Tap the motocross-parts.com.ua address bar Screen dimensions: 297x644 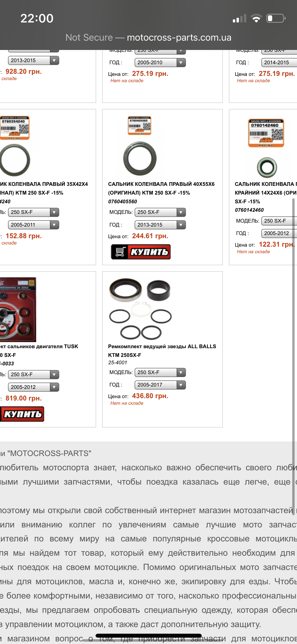point(148,38)
